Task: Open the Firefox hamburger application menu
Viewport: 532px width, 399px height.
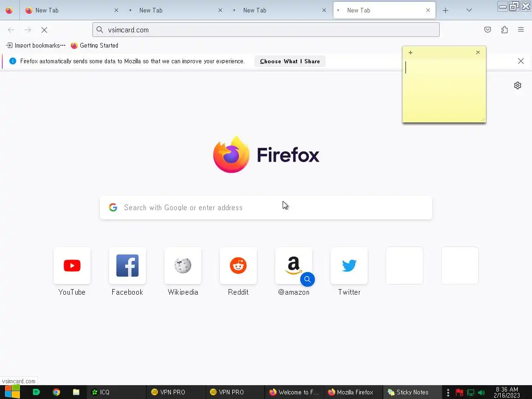Action: point(521,30)
